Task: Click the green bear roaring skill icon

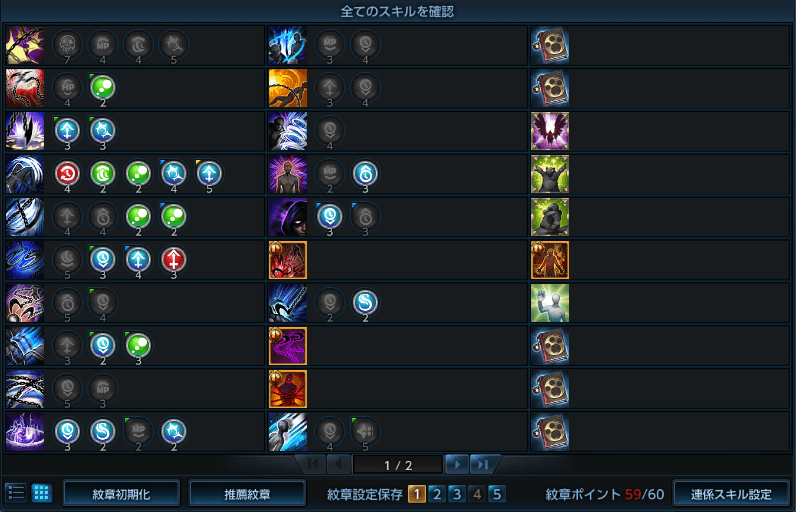Action: click(550, 174)
